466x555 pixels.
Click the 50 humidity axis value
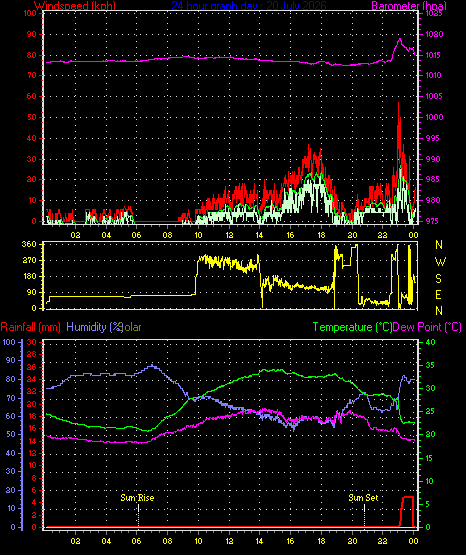click(11, 434)
